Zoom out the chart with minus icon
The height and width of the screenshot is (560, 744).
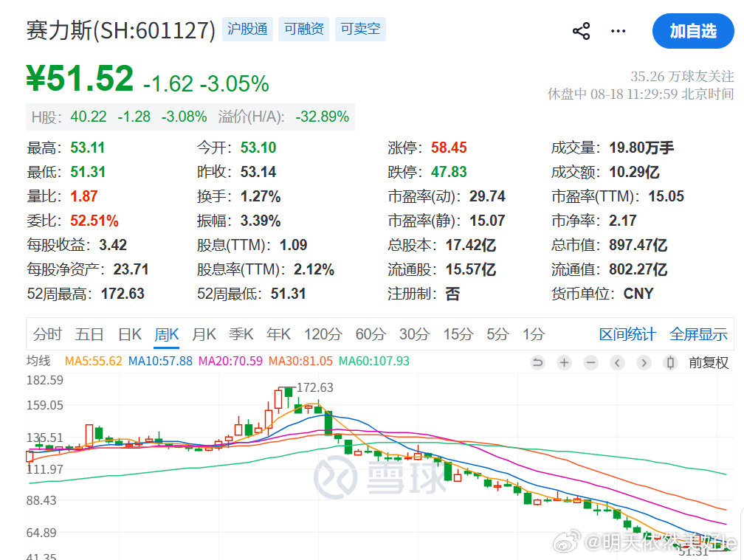pyautogui.click(x=590, y=363)
